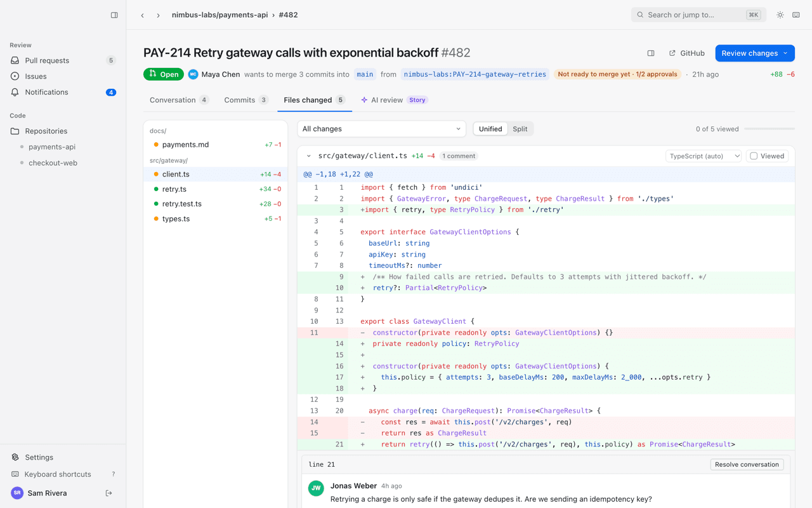Screen dimensions: 812x508
Task: Open the AI review tab
Action: tap(394, 100)
